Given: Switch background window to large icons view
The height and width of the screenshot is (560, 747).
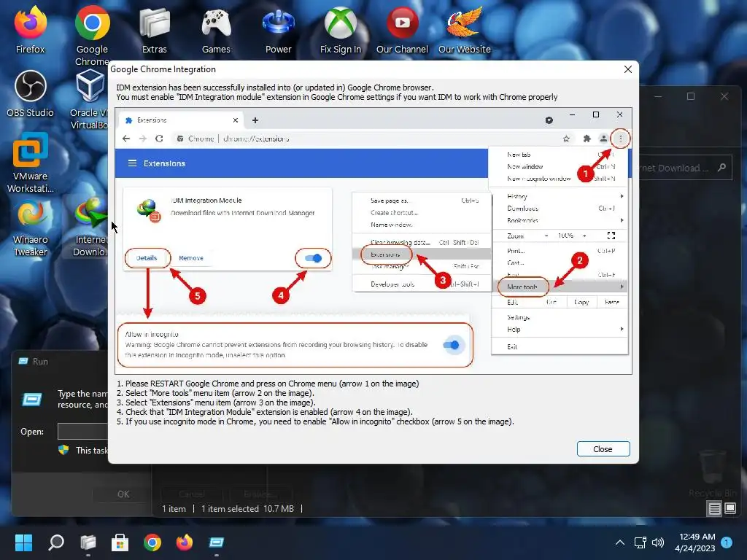Looking at the screenshot, I should coord(729,508).
